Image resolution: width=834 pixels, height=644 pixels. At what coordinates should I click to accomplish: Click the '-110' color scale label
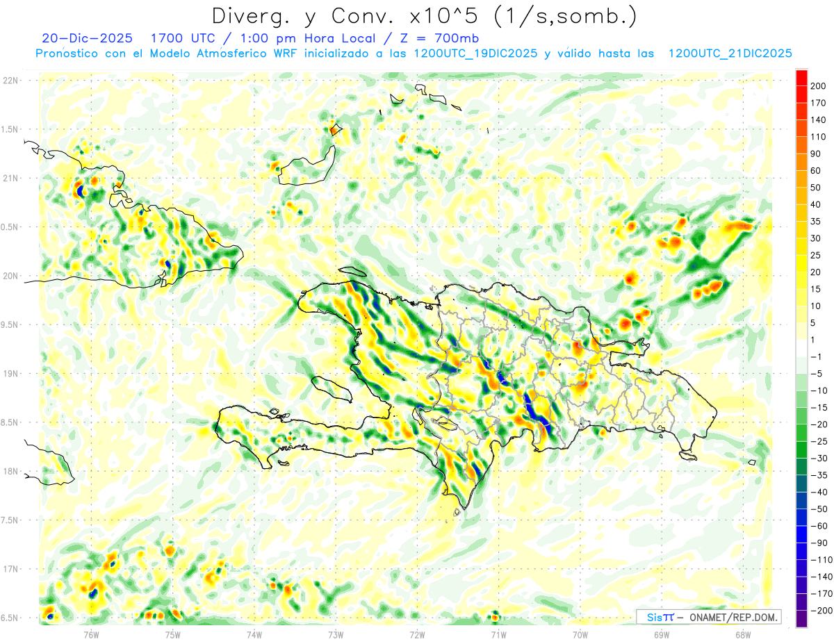[x=821, y=560]
